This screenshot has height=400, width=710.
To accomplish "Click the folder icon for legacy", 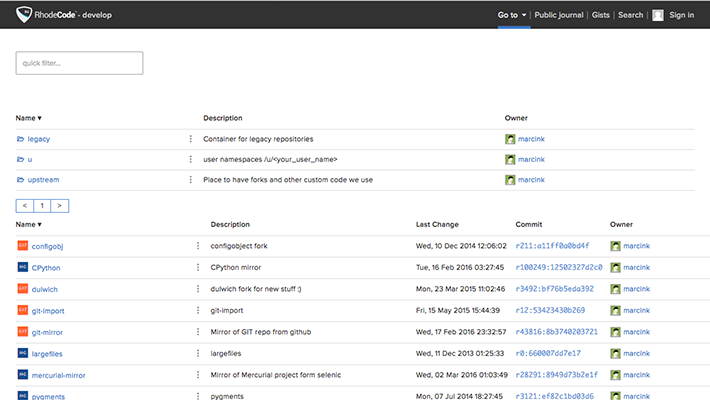I will tap(20, 139).
